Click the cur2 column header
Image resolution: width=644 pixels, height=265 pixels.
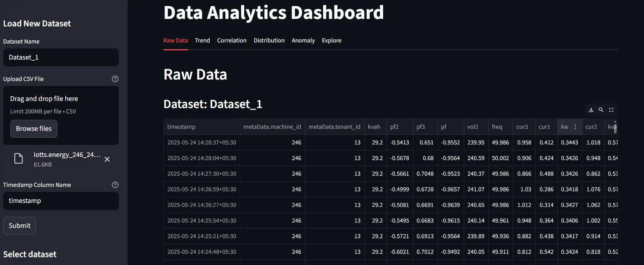[x=593, y=127]
